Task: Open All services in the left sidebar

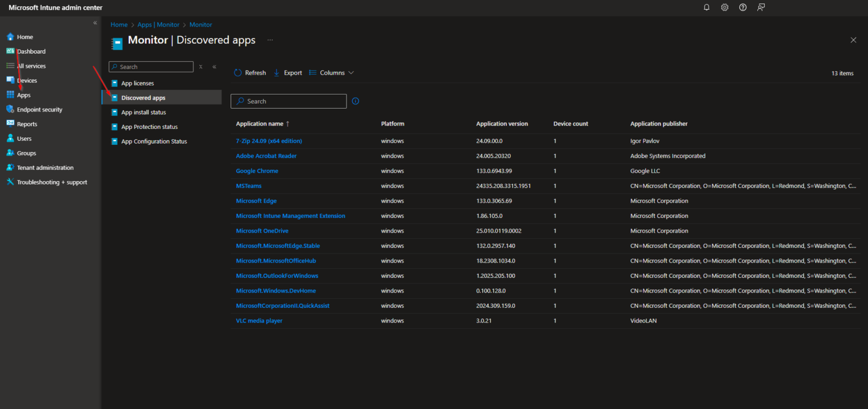Action: [x=31, y=66]
